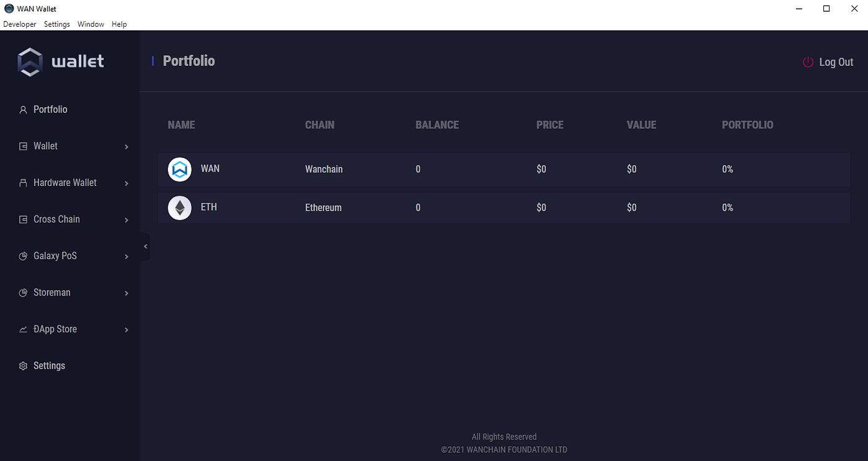
Task: Select the Wanchain chain cell in WAN row
Action: pyautogui.click(x=324, y=169)
